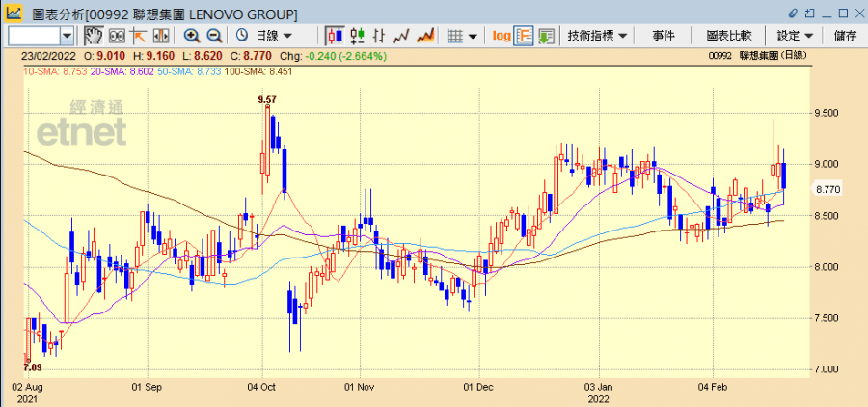This screenshot has height=407, width=868.
Task: Toggle the F data legend button
Action: tap(523, 36)
